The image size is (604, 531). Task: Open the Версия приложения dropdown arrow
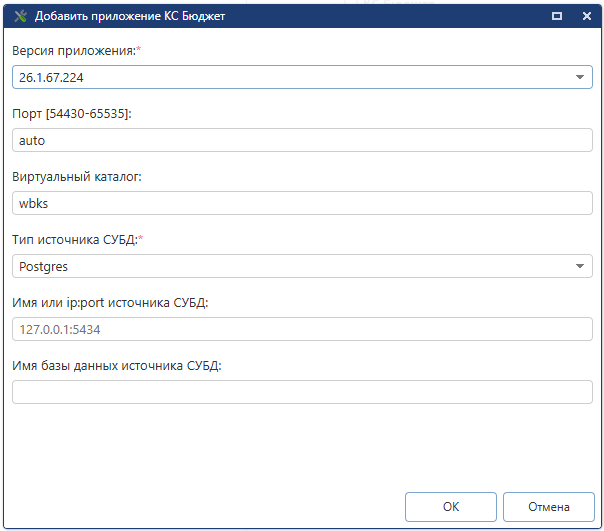(x=579, y=77)
